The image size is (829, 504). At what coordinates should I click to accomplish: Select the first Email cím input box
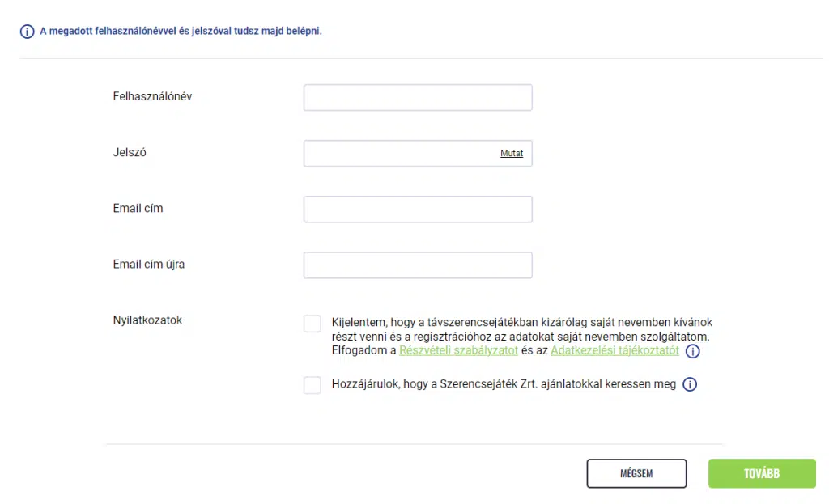418,209
